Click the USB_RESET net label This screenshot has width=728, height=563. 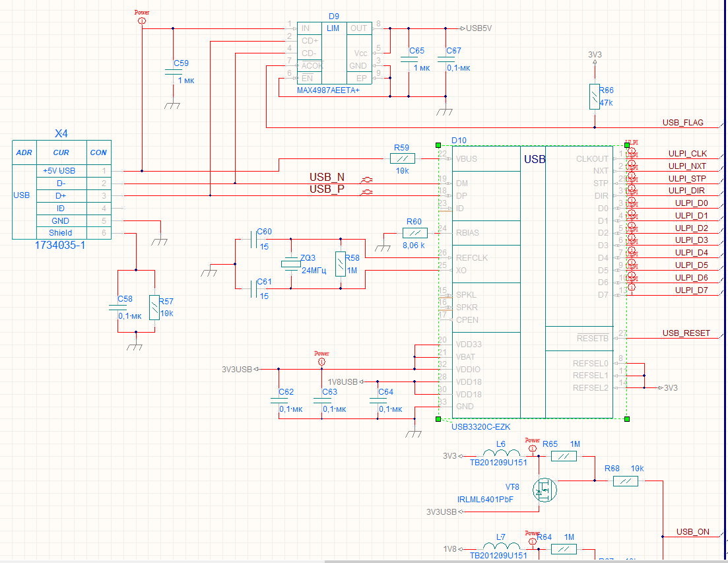pyautogui.click(x=686, y=333)
